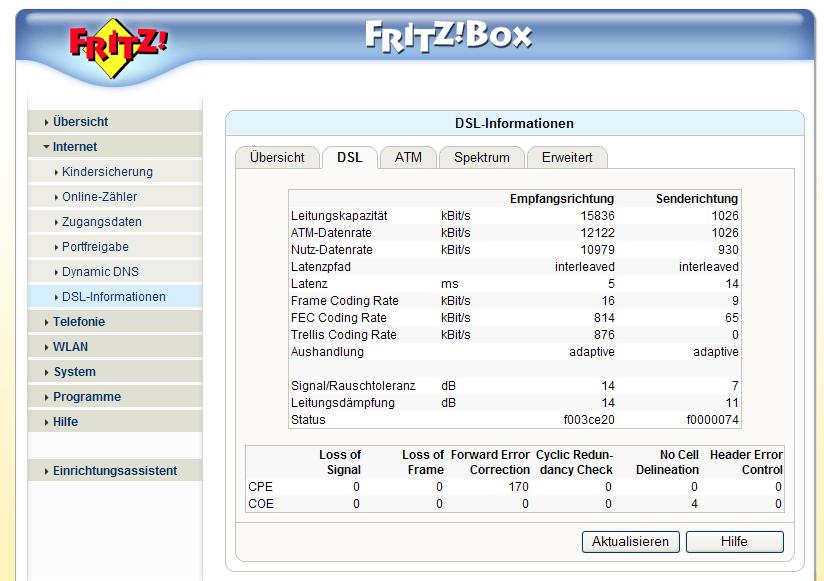Collapse the Internet section
824x581 pixels.
75,147
